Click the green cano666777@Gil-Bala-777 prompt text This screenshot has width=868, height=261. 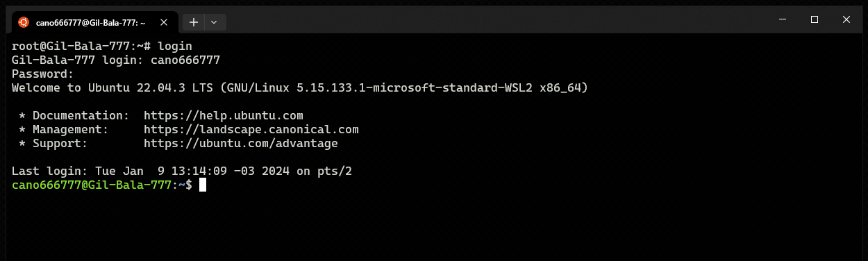92,185
